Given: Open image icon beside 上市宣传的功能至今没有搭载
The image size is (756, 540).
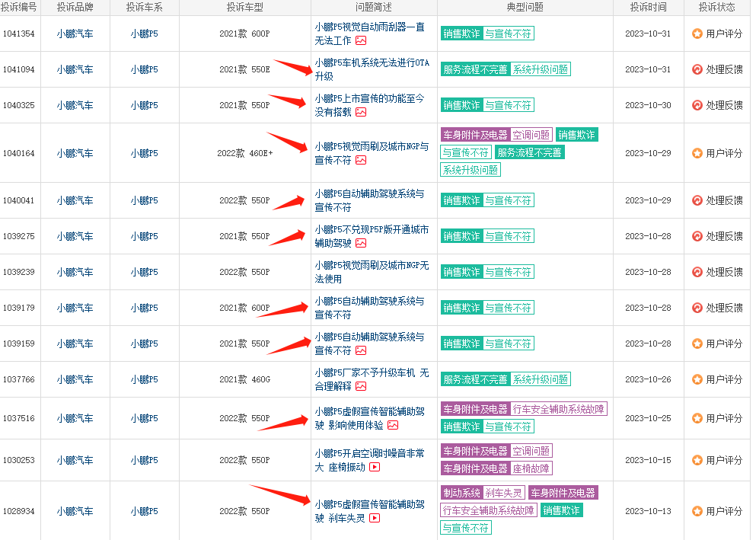Looking at the screenshot, I should [x=361, y=112].
